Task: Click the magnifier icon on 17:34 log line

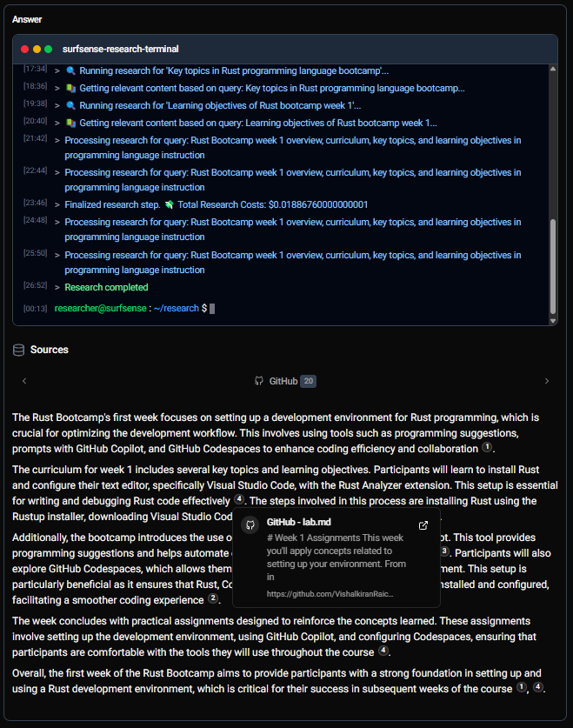Action: (70, 71)
